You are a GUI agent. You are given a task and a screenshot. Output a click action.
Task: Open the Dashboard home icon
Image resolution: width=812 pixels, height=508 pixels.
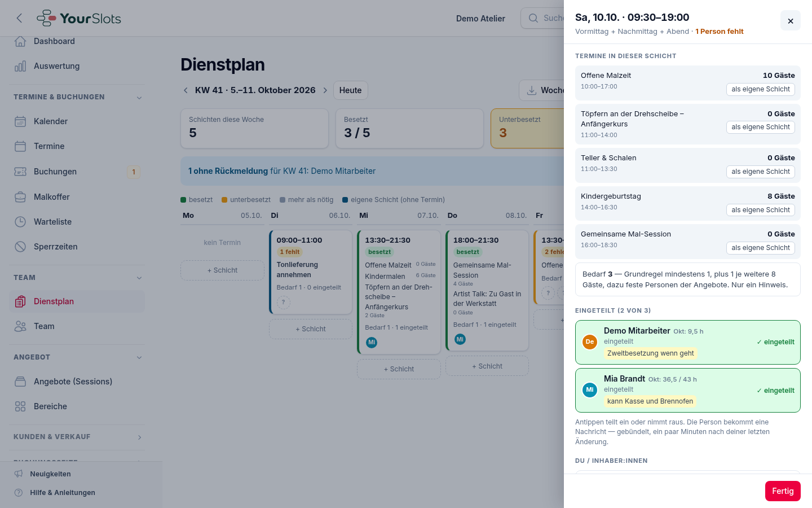[20, 41]
